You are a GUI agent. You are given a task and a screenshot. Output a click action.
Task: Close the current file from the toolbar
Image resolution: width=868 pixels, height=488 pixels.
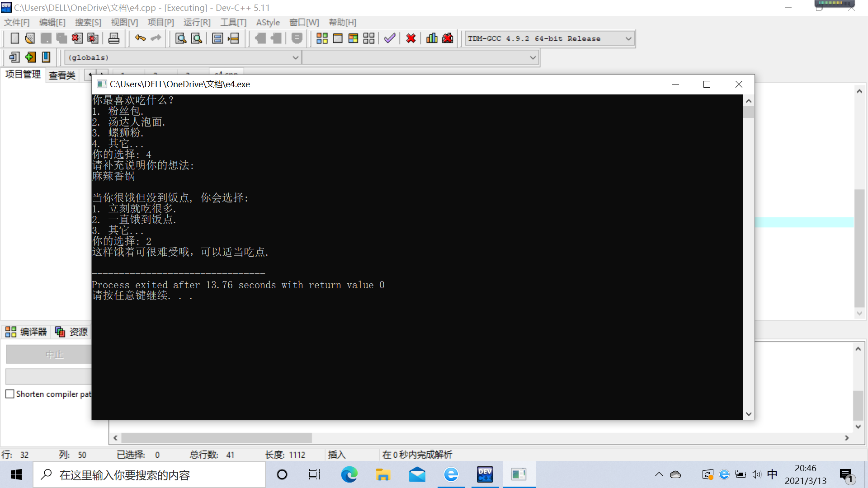[77, 38]
